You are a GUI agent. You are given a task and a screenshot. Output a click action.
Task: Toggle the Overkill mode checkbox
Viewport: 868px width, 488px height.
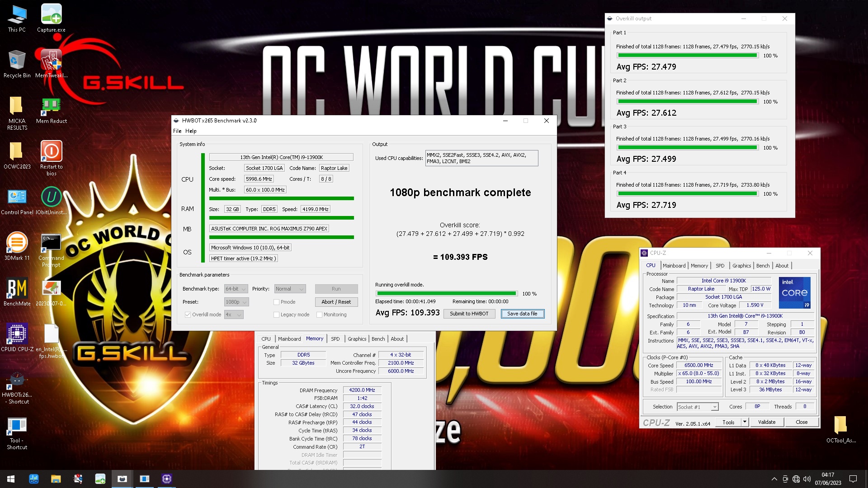point(188,314)
